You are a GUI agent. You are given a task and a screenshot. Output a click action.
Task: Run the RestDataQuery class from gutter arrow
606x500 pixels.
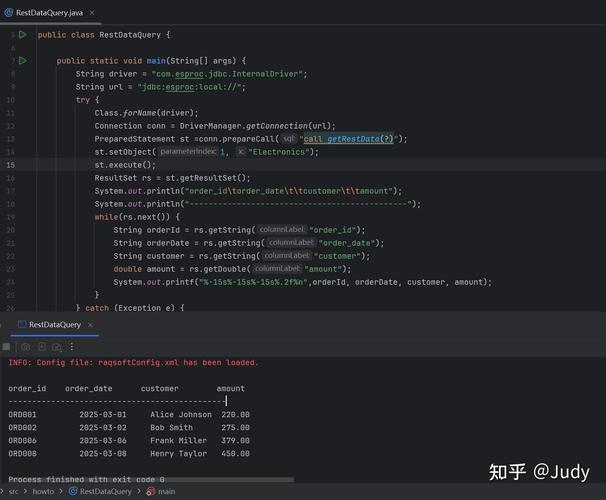coord(23,35)
